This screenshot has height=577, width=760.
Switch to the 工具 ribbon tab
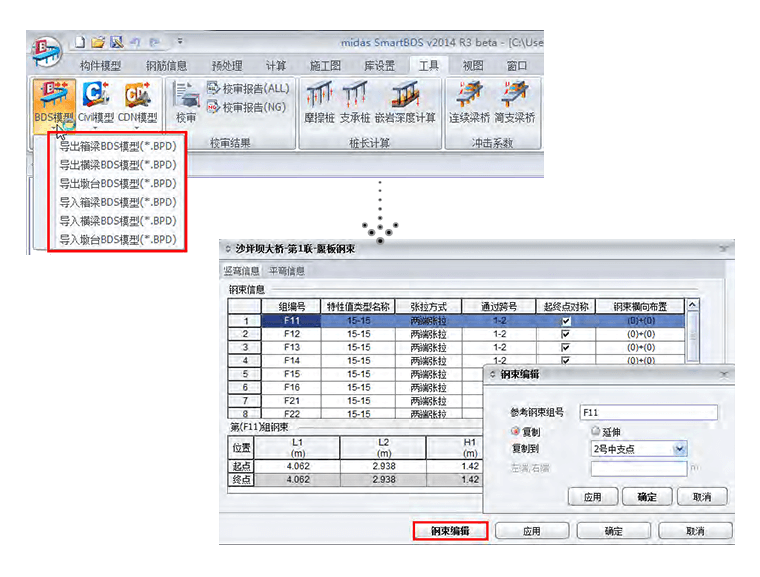(428, 65)
